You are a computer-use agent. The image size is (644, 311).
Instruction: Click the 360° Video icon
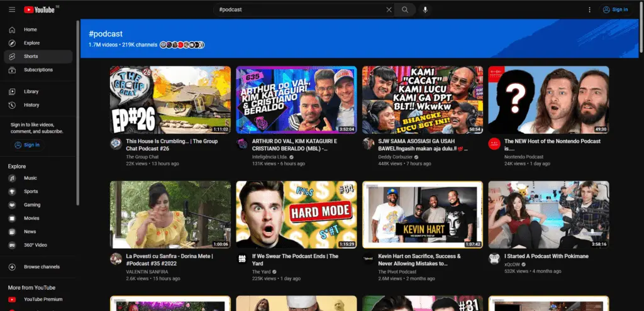(x=13, y=245)
